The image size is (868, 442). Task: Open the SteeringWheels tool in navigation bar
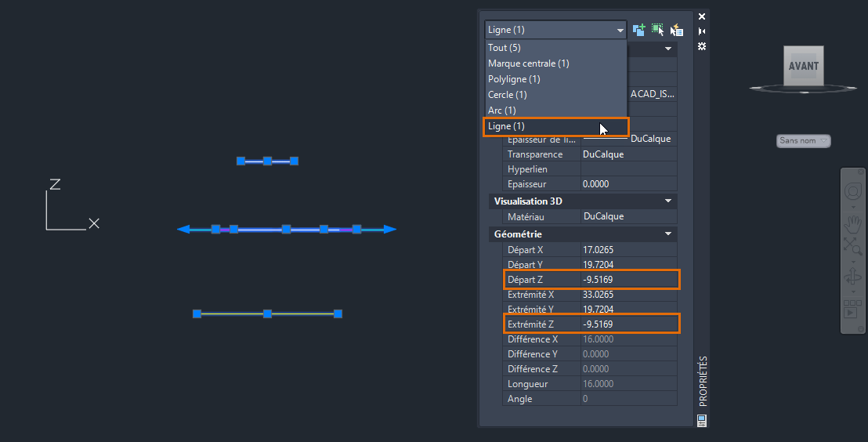coord(853,192)
